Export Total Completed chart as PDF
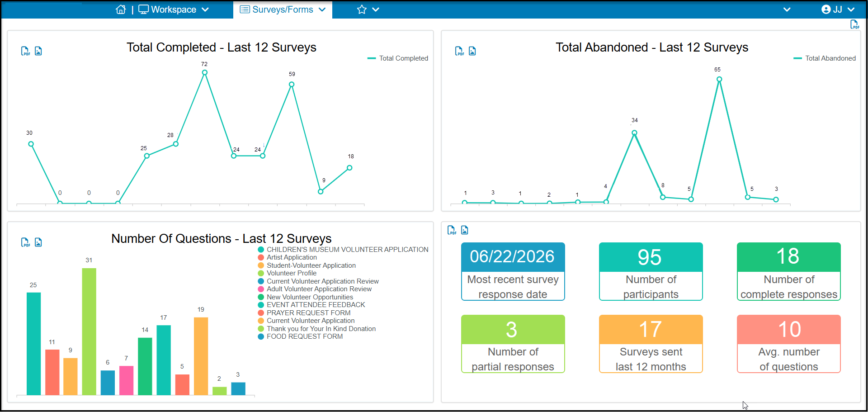Screen dimensions: 868x412 tap(26, 51)
